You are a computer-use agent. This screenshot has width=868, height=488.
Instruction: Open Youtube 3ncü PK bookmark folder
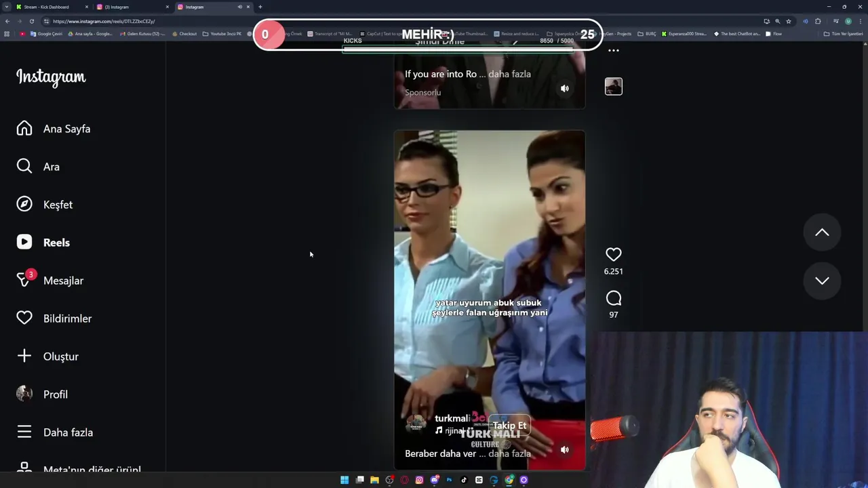tap(222, 34)
